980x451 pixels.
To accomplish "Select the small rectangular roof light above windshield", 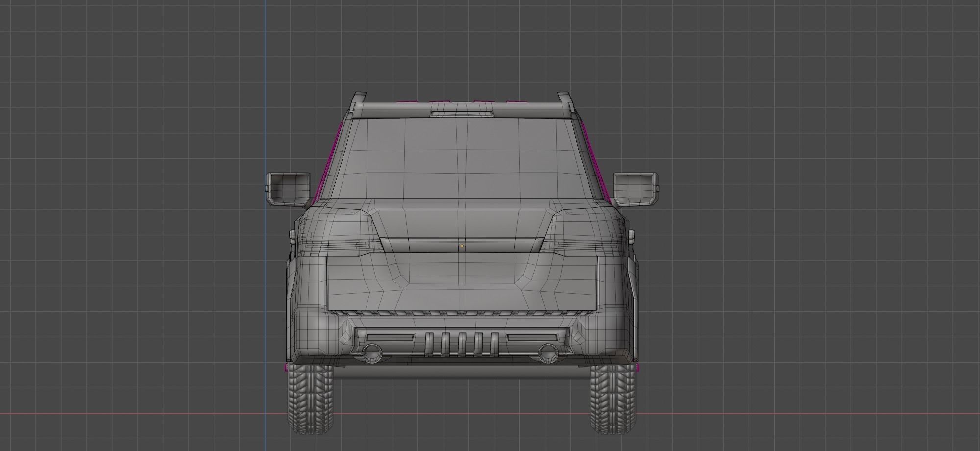I will [462, 114].
